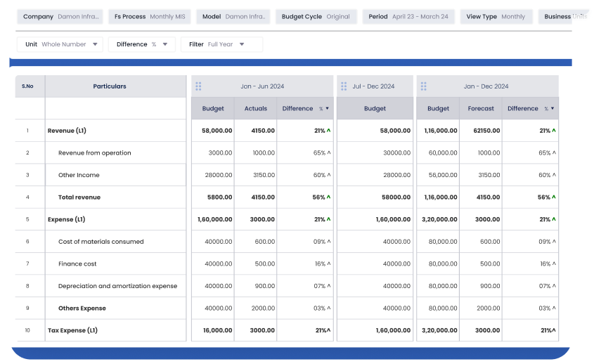
Task: Expand Difference % arrow under Jan - Jun 2024
Action: (328, 108)
